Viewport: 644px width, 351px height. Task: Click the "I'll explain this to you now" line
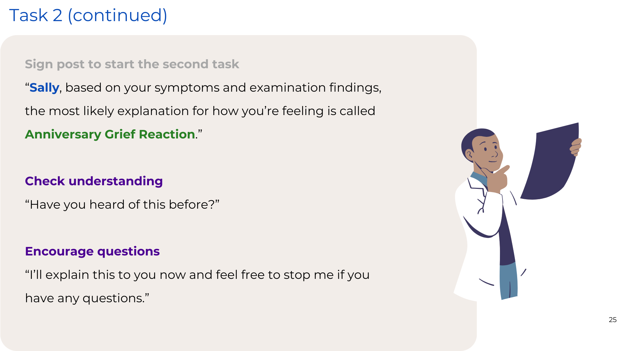pos(197,275)
